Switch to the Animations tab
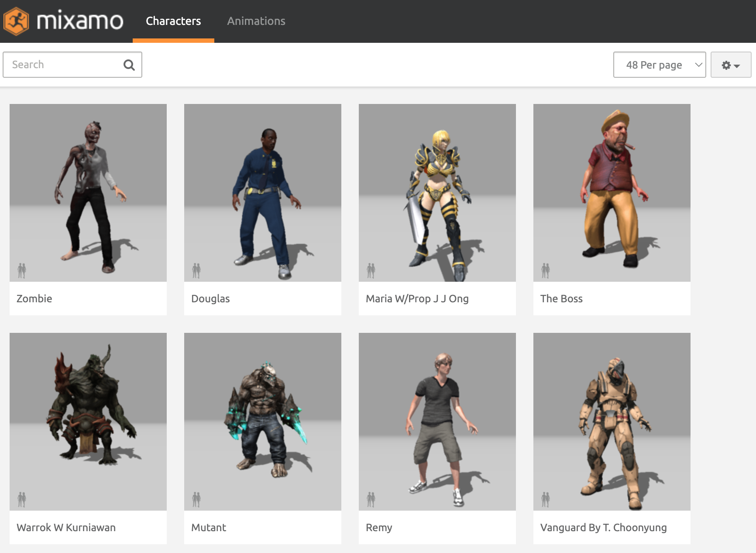Image resolution: width=756 pixels, height=553 pixels. click(x=256, y=21)
